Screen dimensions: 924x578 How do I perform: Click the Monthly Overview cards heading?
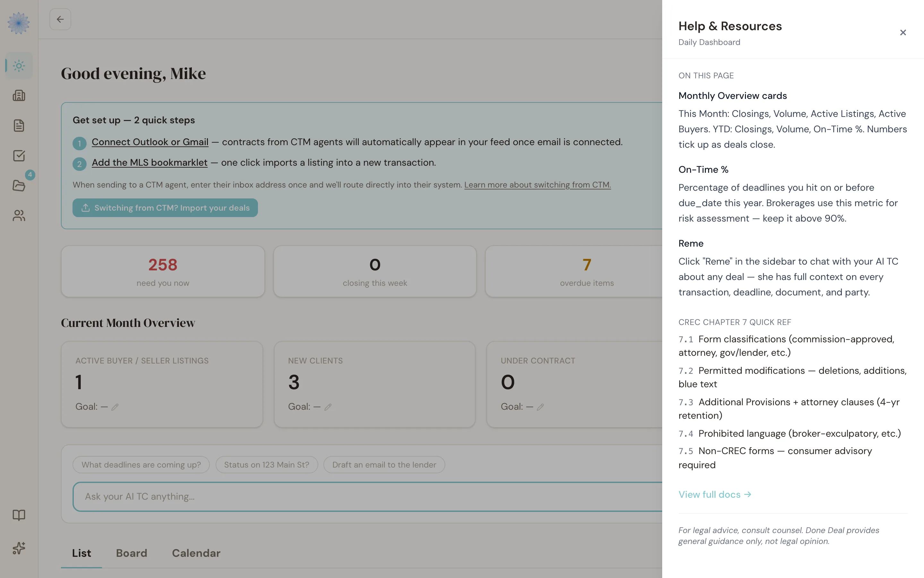(732, 96)
